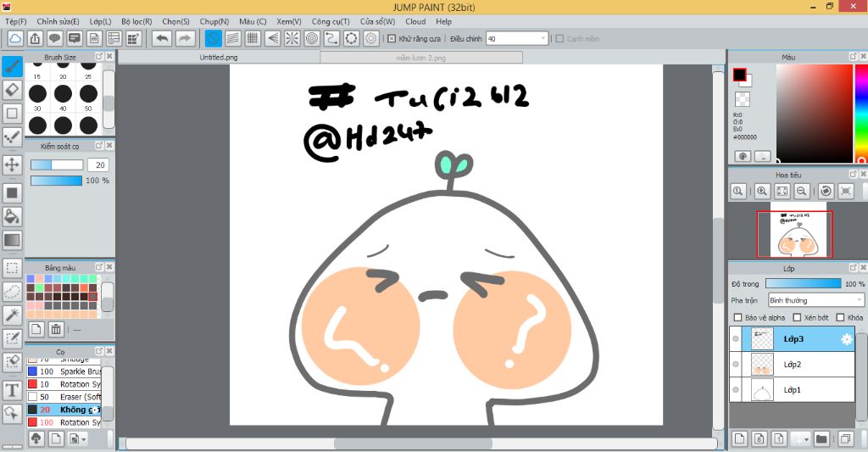Select the Lớp2 layer

click(793, 365)
